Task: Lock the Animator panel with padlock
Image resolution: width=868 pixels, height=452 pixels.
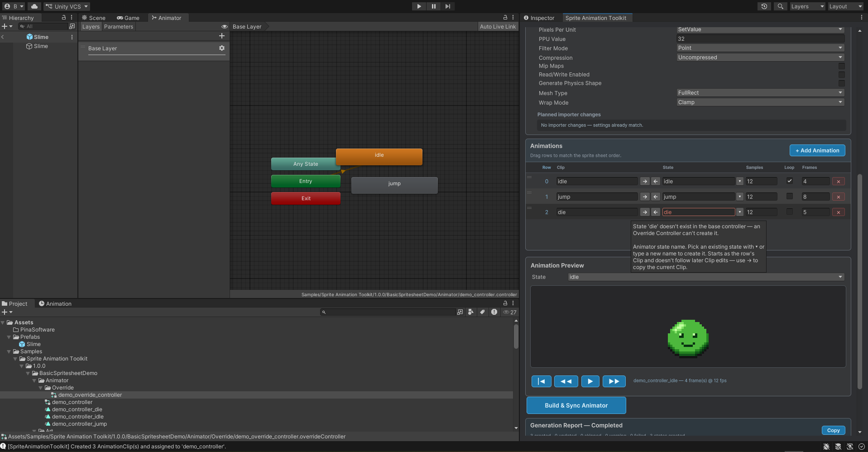Action: click(x=505, y=18)
